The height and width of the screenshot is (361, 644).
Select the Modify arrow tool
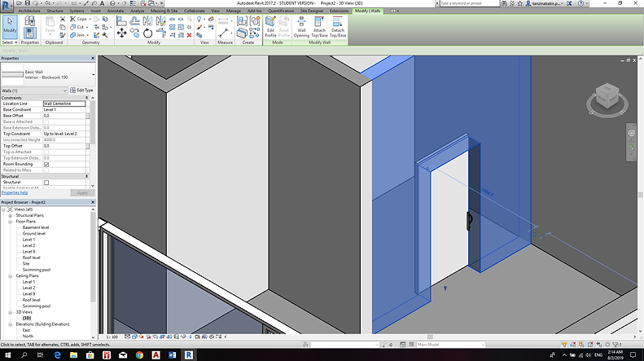tap(10, 25)
